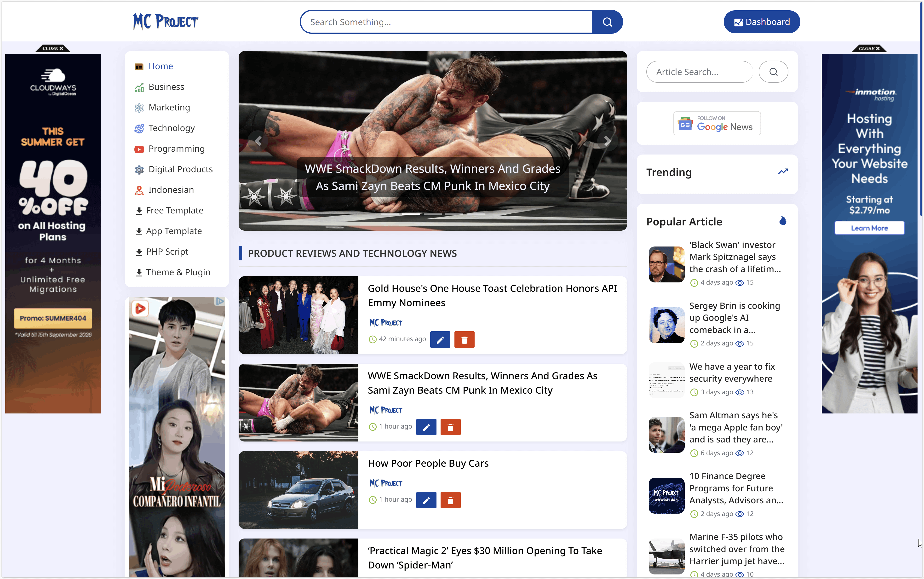Click the Popular Article flame icon

point(783,221)
